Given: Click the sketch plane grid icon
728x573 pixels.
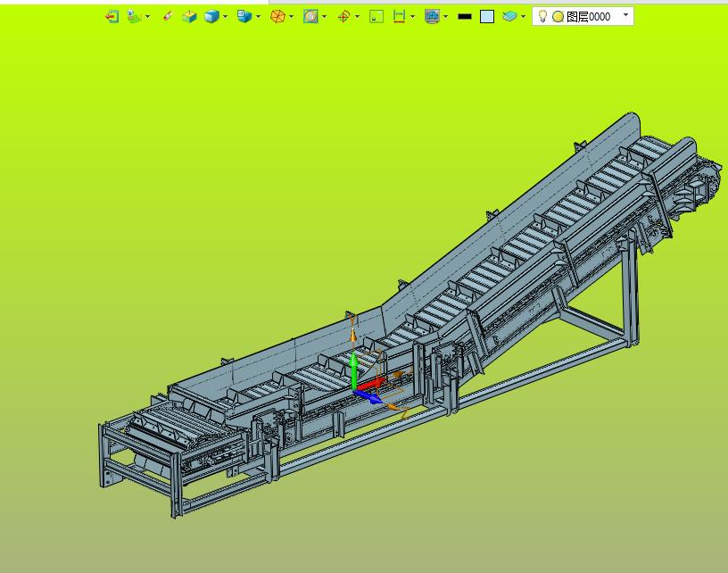Looking at the screenshot, I should click(x=134, y=17).
